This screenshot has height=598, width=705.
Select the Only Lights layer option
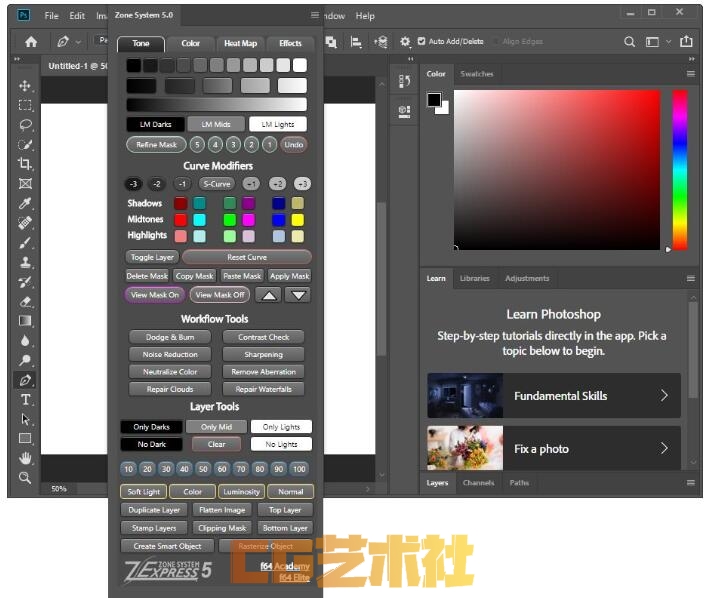click(281, 427)
